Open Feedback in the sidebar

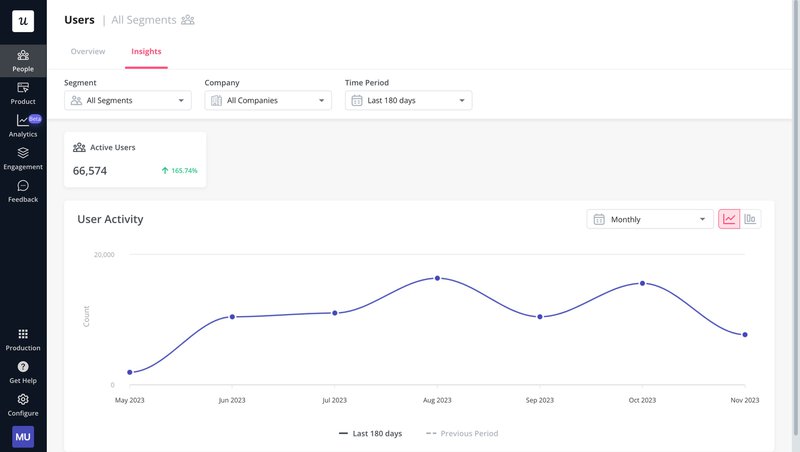[x=23, y=191]
